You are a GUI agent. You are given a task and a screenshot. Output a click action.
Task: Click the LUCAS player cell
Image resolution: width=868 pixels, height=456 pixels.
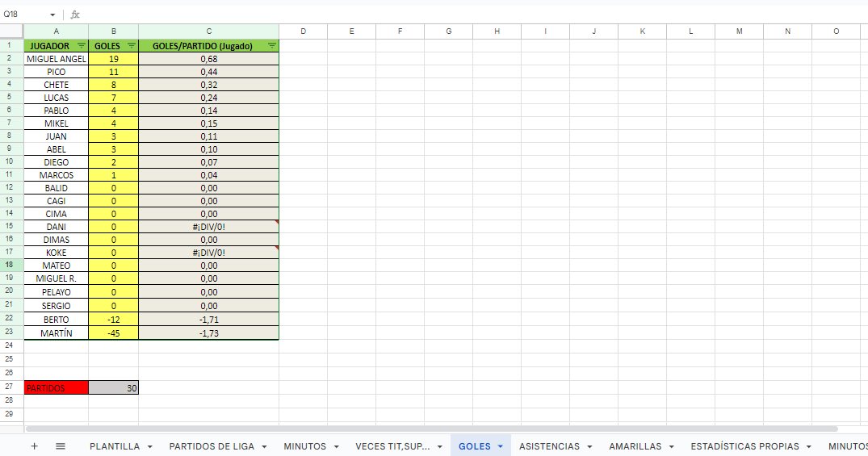(56, 98)
